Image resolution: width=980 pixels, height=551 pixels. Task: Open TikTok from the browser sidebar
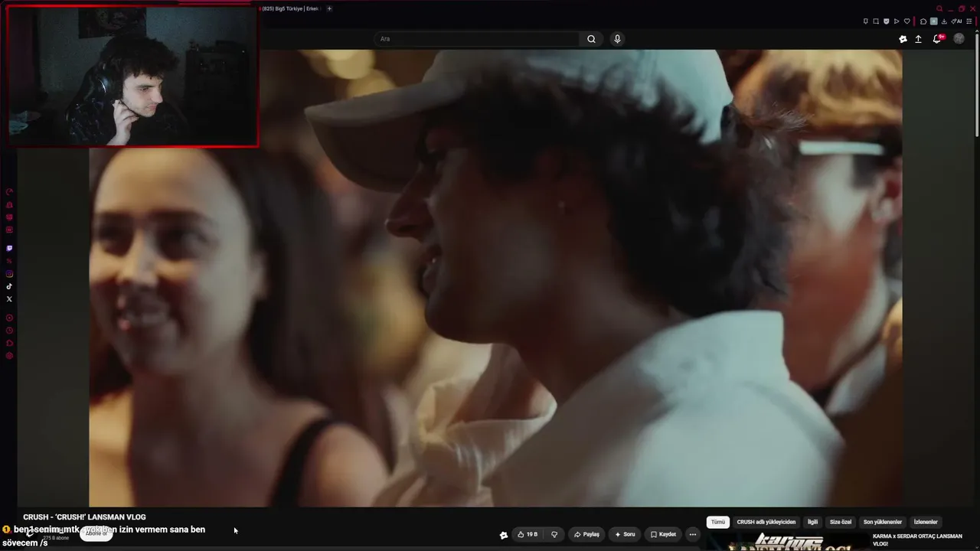(9, 286)
